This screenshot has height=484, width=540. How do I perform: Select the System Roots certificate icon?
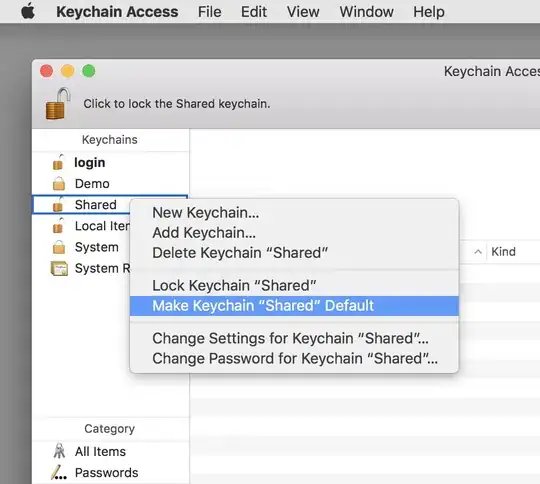59,268
